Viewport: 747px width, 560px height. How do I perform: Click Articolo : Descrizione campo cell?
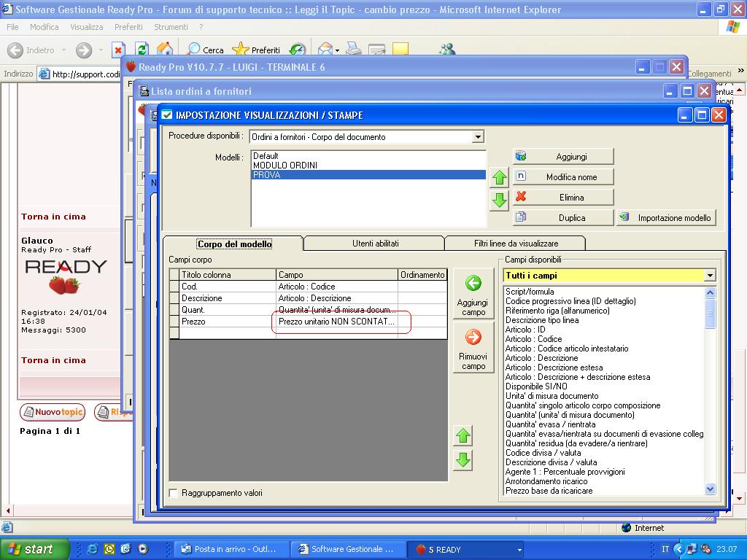click(x=337, y=298)
